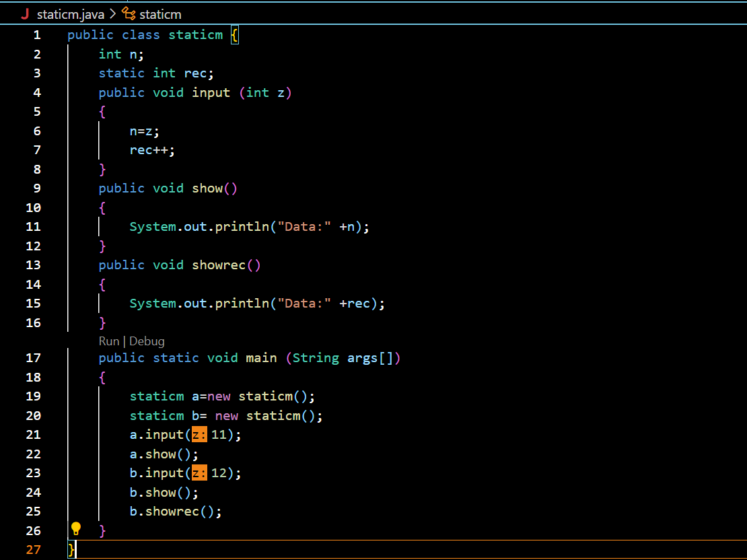Click the b.showrec() call on line 25
Viewport: 747px width, 560px height.
(x=175, y=512)
